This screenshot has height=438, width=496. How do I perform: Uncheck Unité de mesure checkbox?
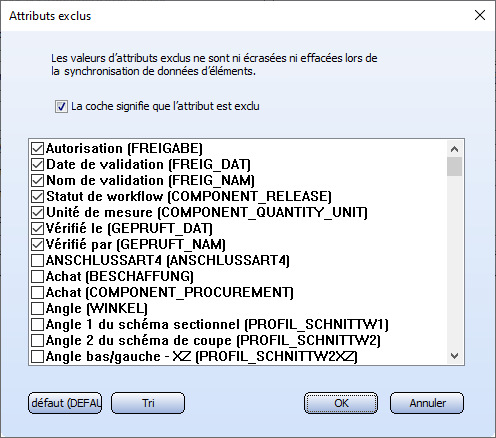37,212
